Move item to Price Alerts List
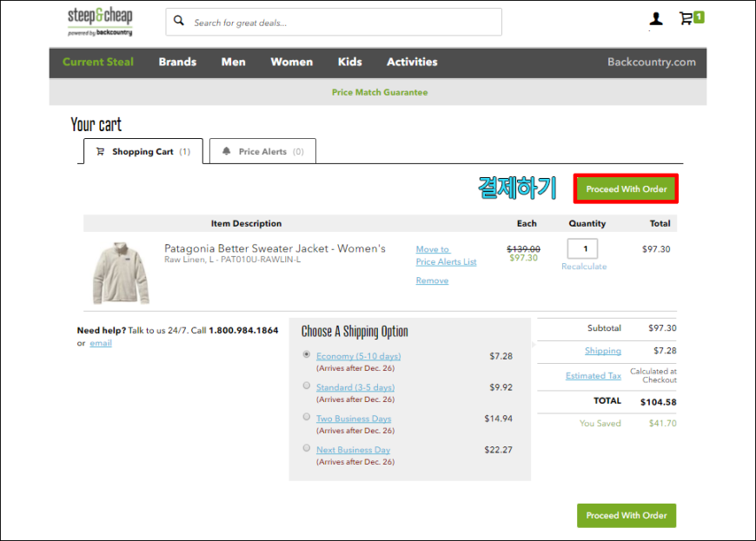Viewport: 756px width, 541px height. click(x=446, y=255)
